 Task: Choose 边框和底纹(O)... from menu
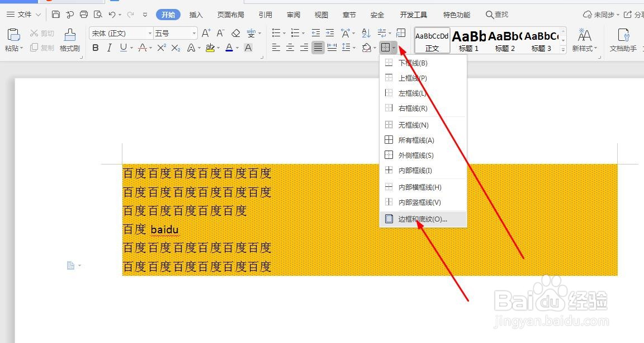pos(423,219)
